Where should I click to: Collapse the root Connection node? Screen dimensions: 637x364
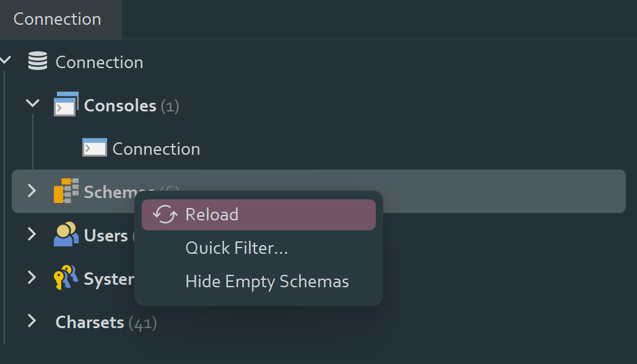[6, 61]
